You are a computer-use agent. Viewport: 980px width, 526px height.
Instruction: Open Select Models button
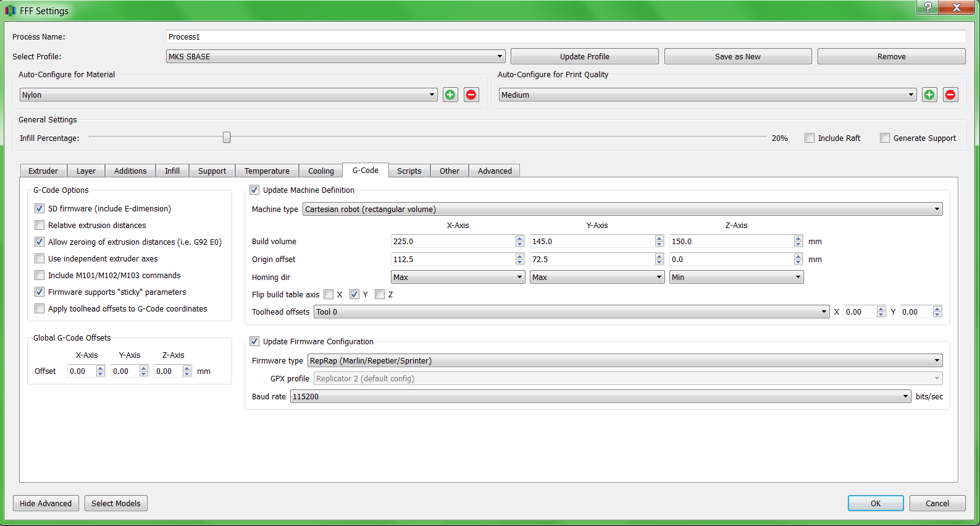116,503
